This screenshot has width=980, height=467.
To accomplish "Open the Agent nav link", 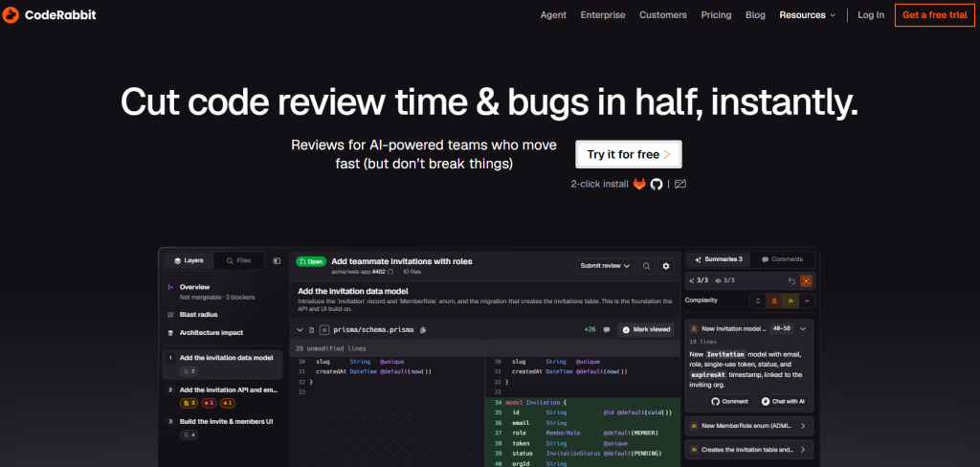I will tap(553, 15).
